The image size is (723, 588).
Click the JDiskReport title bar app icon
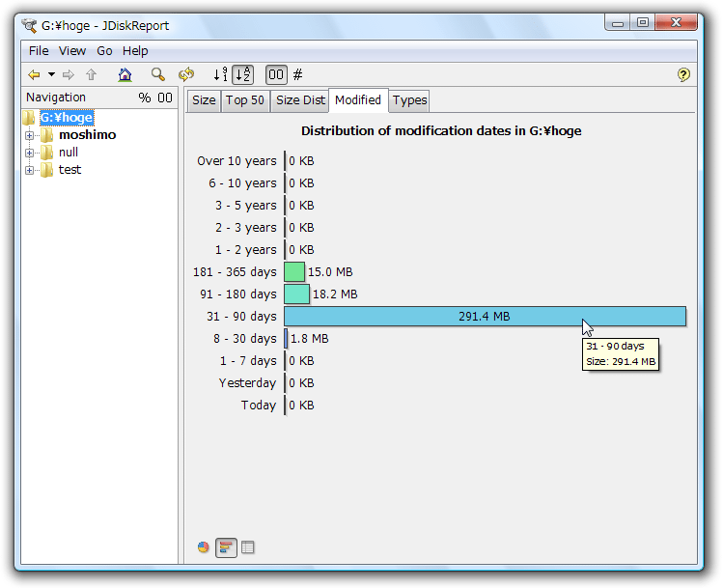[29, 25]
